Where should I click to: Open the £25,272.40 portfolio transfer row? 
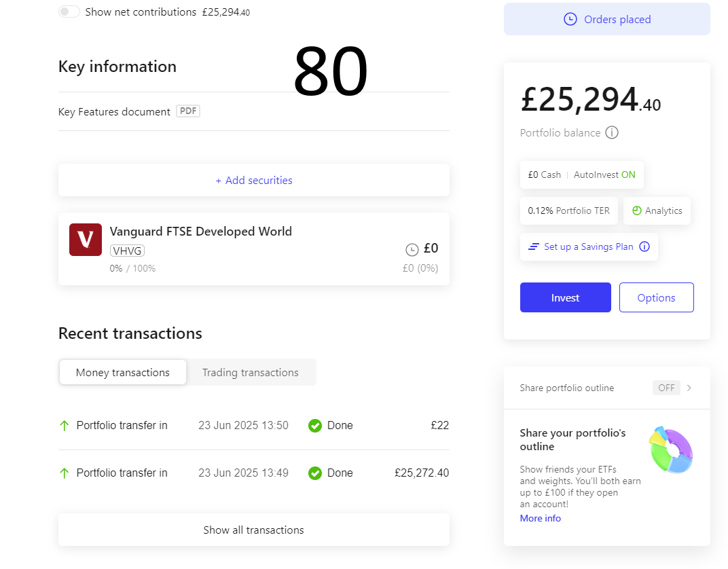(x=253, y=473)
